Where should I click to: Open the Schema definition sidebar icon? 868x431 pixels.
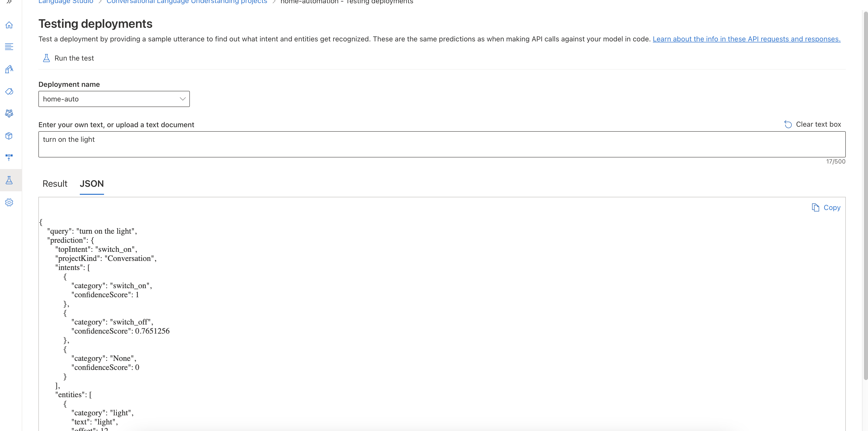[9, 47]
